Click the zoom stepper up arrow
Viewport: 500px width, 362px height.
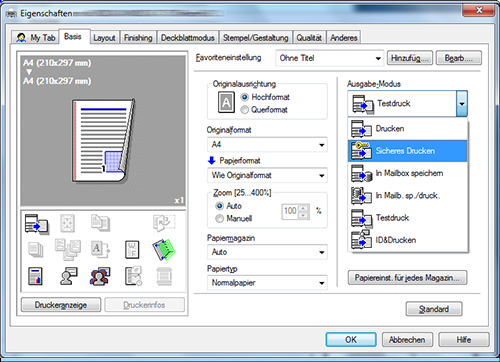pyautogui.click(x=303, y=208)
